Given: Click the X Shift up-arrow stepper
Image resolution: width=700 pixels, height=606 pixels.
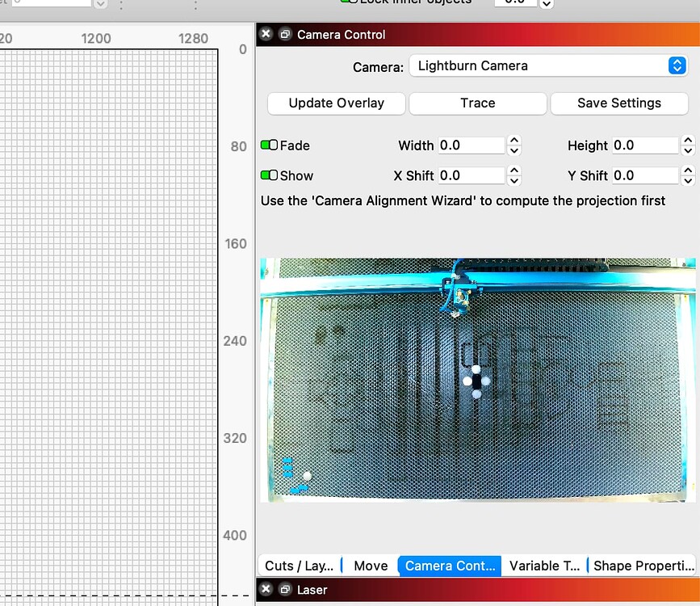Looking at the screenshot, I should click(514, 170).
